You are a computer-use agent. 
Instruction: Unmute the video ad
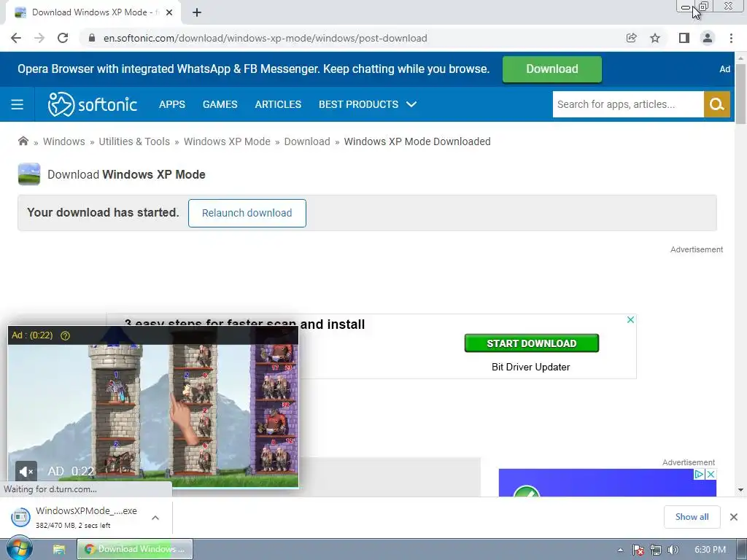pyautogui.click(x=26, y=472)
